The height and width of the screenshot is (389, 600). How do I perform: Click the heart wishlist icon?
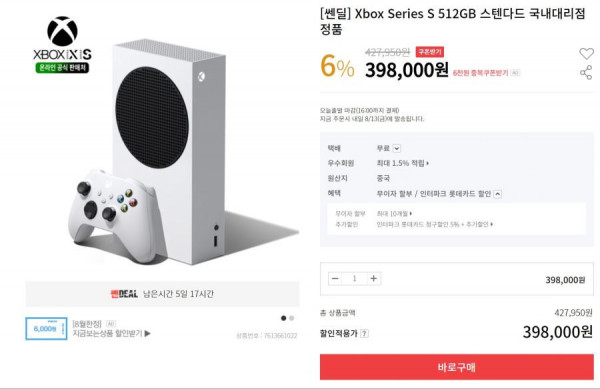pyautogui.click(x=586, y=53)
